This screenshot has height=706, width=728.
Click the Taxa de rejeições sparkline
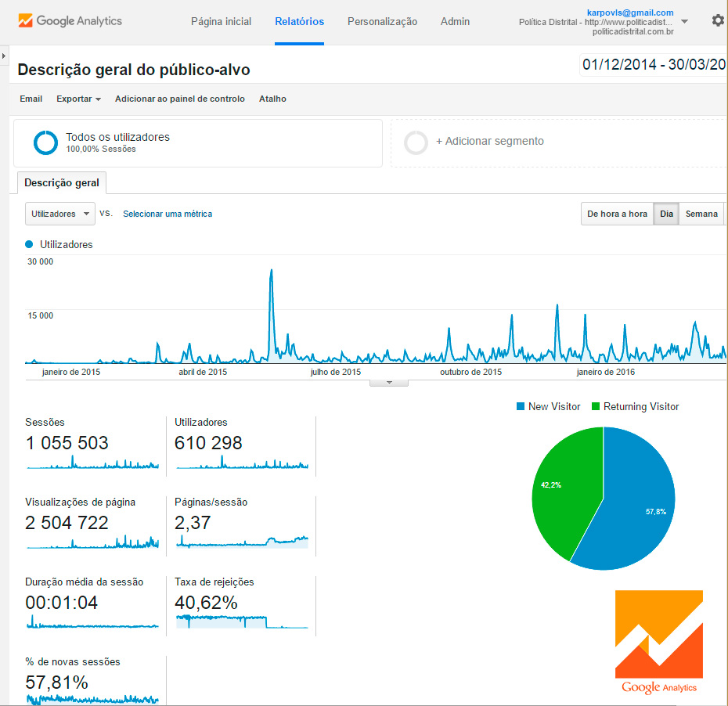pos(242,622)
